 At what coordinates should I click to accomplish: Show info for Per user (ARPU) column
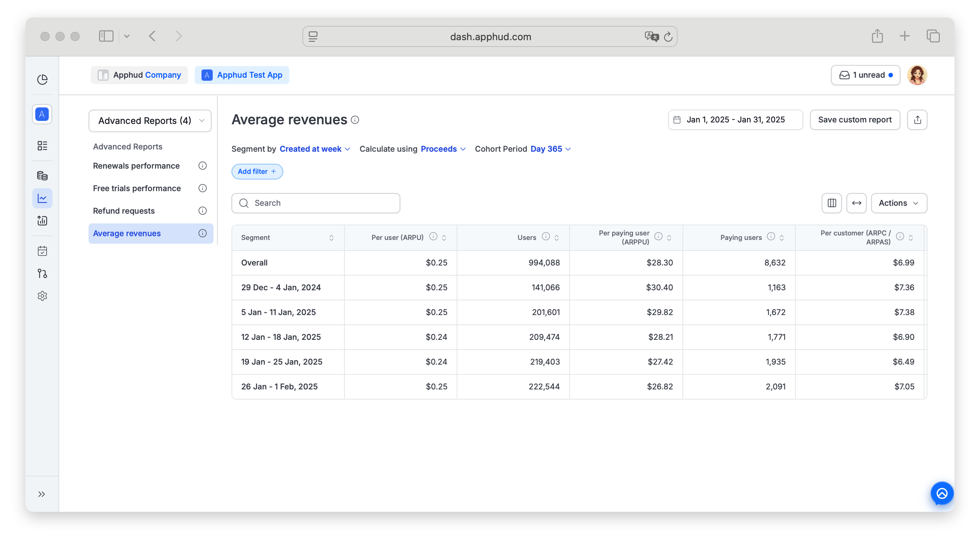tap(433, 237)
